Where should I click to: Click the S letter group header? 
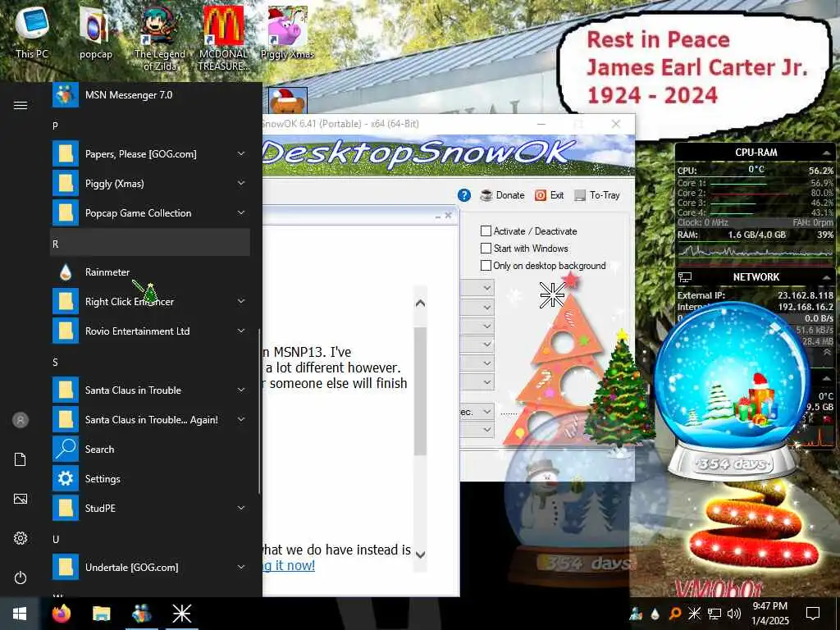[x=151, y=362]
